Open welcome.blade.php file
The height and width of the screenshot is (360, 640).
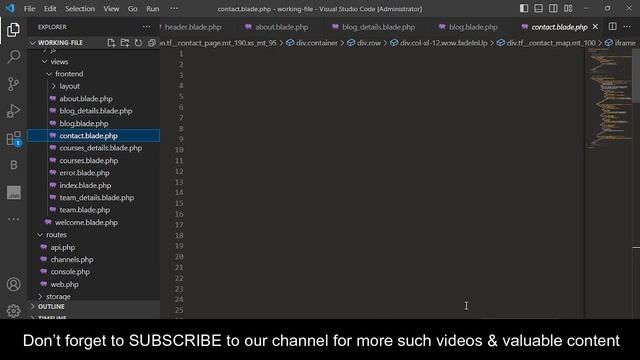[86, 222]
